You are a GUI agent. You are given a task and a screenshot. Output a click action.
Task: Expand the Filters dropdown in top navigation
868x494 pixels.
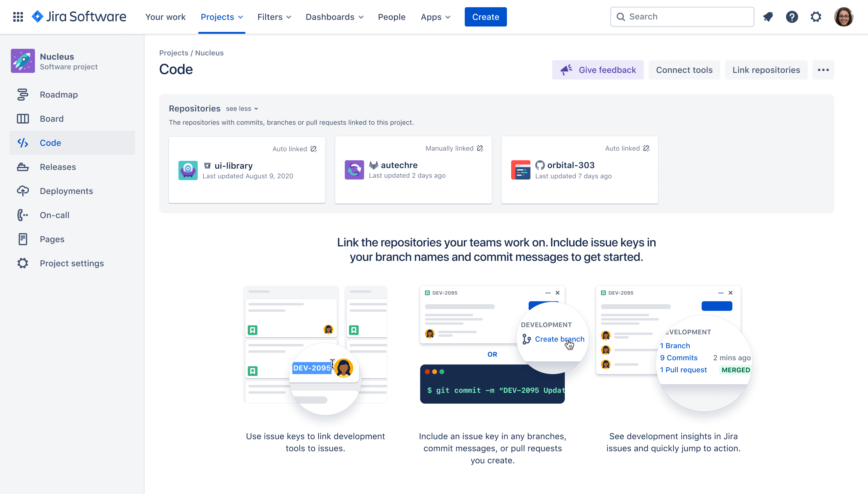(x=274, y=17)
